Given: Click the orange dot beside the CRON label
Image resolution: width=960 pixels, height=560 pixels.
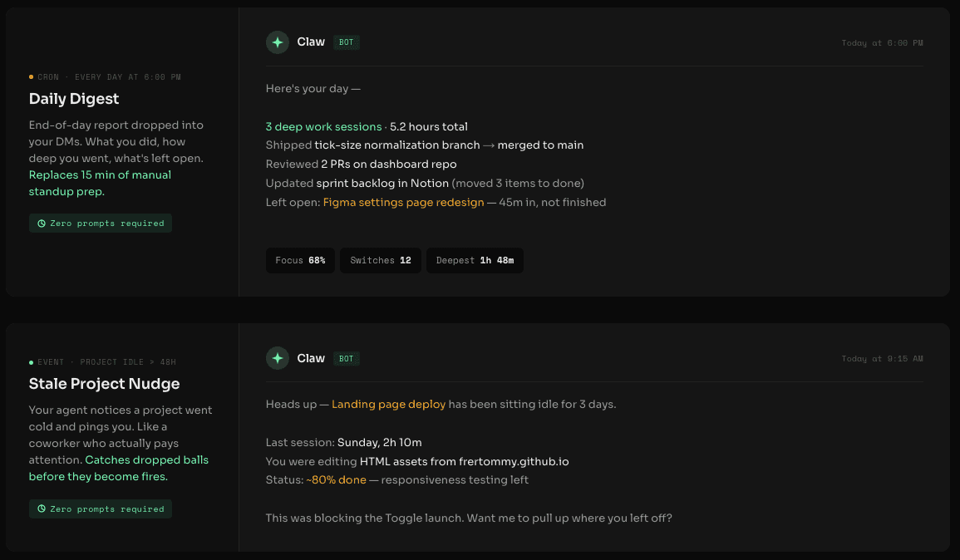Looking at the screenshot, I should click(32, 77).
